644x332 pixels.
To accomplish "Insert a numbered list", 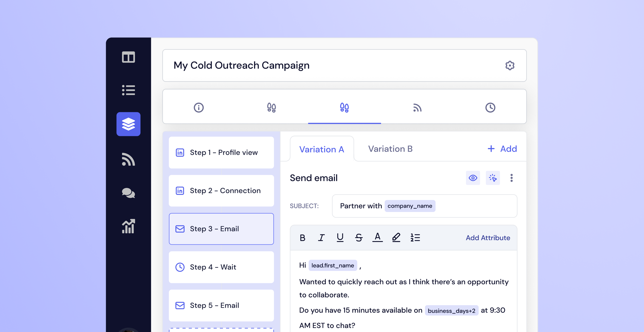I will coord(415,238).
